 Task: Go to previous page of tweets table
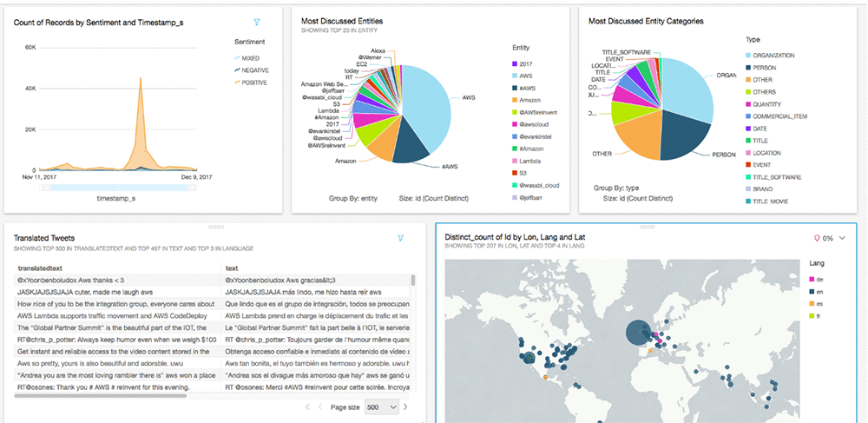point(319,407)
